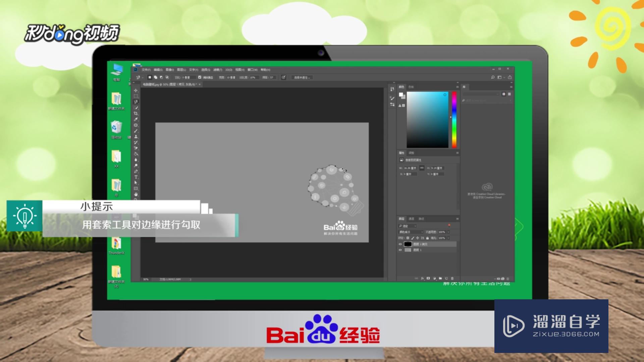Select the Brush tool in toolbar
Screen dimensions: 644x362
136,131
